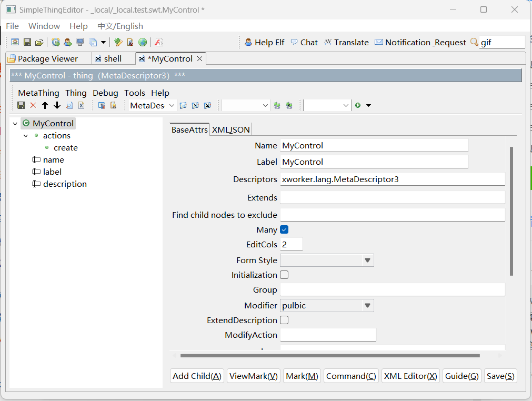Open the Debug menu
The height and width of the screenshot is (401, 532).
point(105,93)
